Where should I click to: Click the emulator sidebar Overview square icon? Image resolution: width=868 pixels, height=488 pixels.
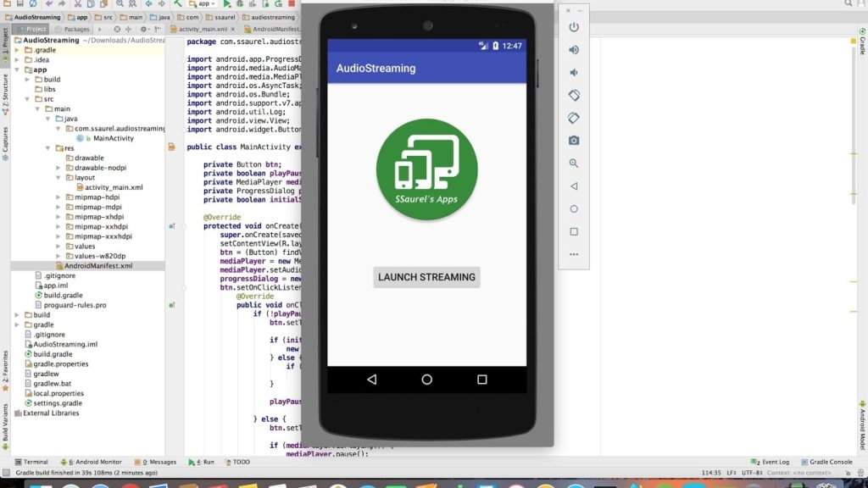(574, 231)
